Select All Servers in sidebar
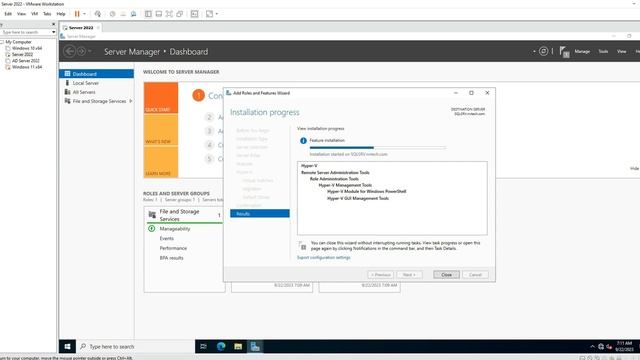 (x=96, y=92)
